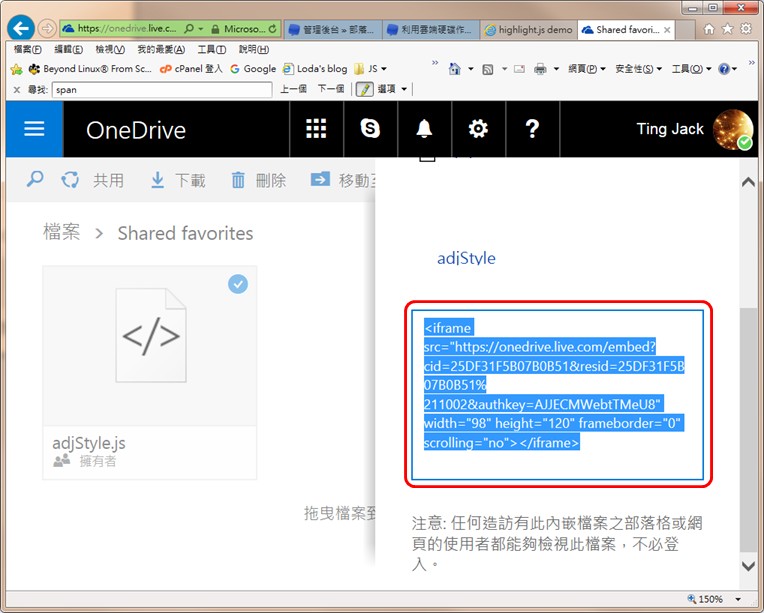
Task: Click the browser tools gear icon
Action: point(746,29)
